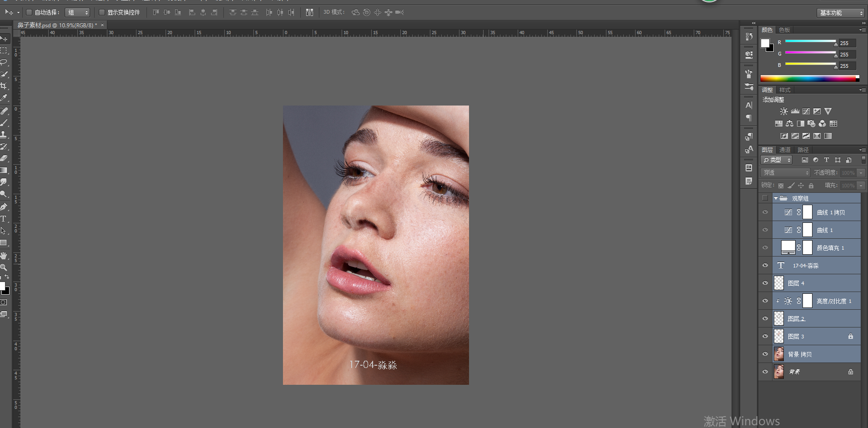Open the 不透明度 opacity dropdown arrow
The width and height of the screenshot is (868, 428).
click(x=861, y=173)
